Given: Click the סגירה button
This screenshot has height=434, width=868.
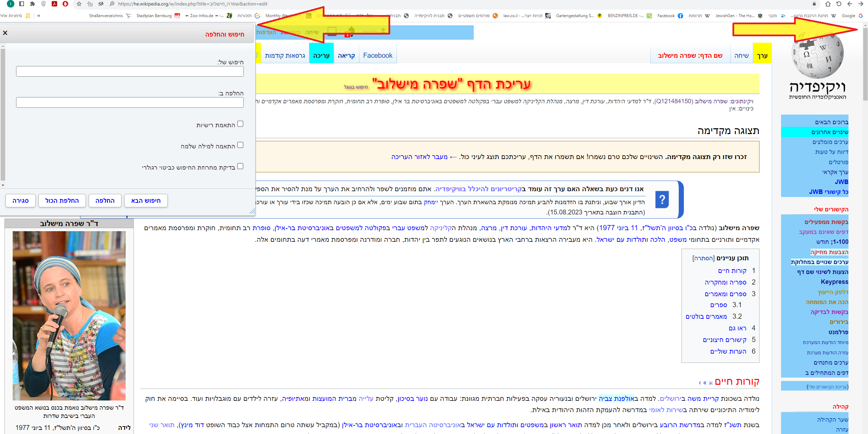Looking at the screenshot, I should (x=21, y=201).
